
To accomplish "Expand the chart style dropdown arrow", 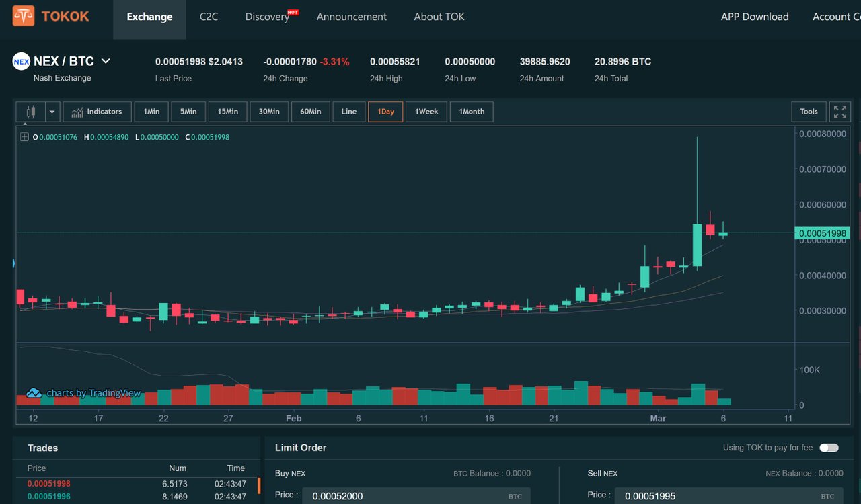I will tap(52, 112).
